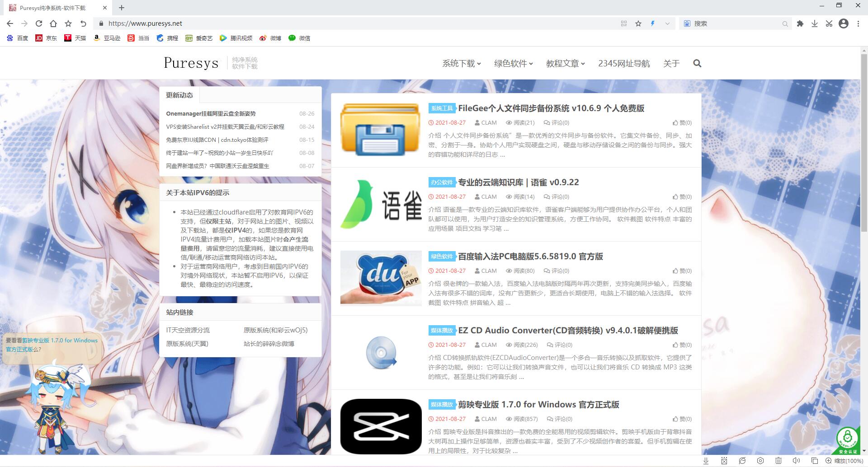This screenshot has height=467, width=868.
Task: Open IT天空资源分流 site link
Action: (x=188, y=330)
